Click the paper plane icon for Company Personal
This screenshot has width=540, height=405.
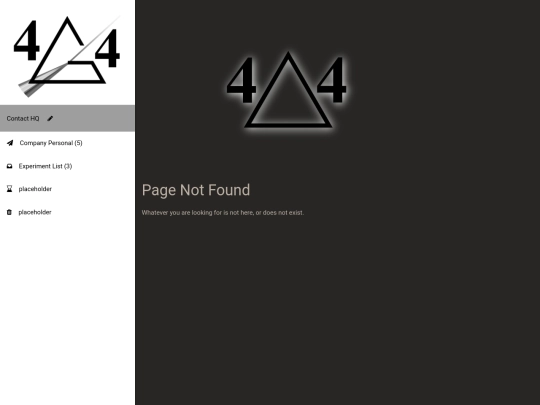[10, 143]
